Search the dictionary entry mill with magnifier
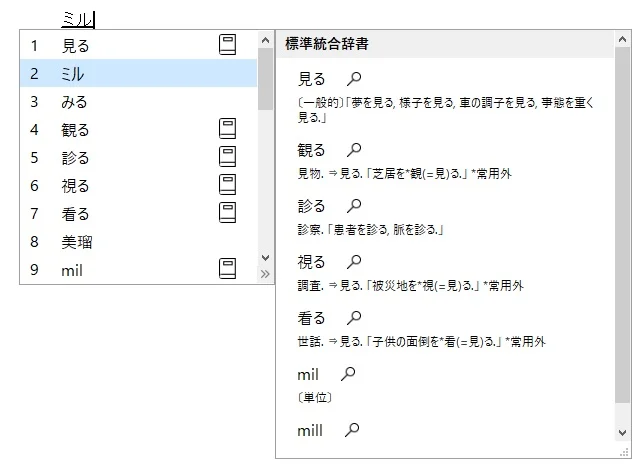 coord(352,430)
